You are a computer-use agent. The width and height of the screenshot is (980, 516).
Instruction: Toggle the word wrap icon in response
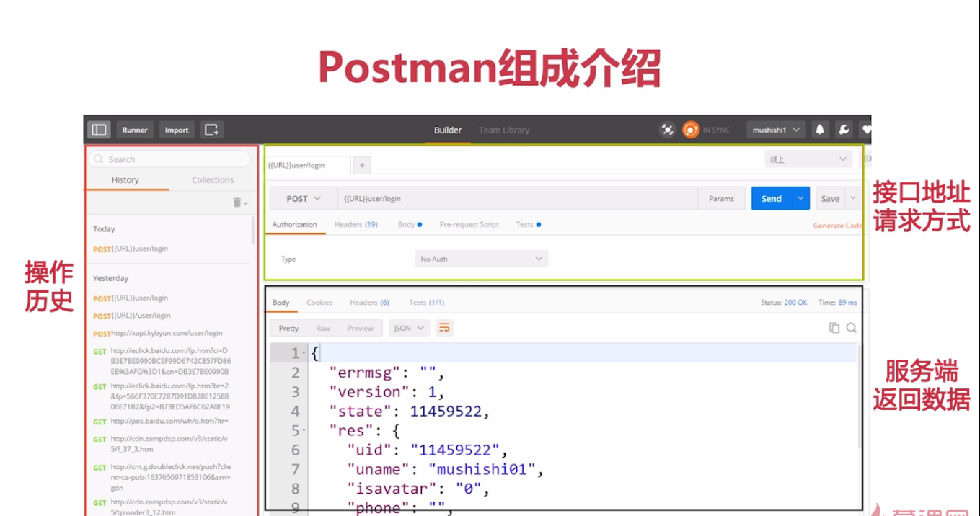click(x=445, y=328)
